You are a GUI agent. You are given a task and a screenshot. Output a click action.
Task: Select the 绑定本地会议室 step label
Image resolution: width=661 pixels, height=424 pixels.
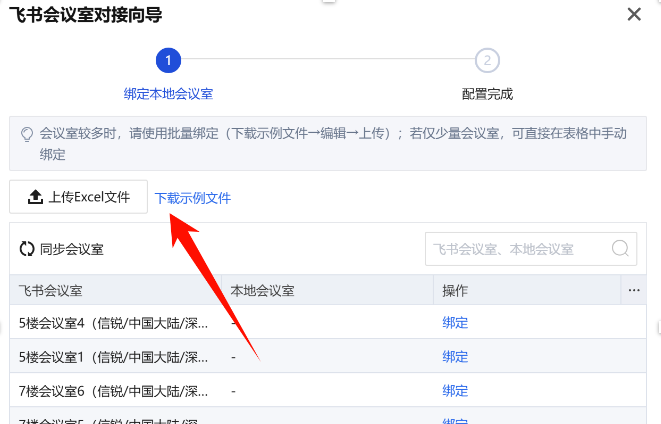tap(168, 94)
